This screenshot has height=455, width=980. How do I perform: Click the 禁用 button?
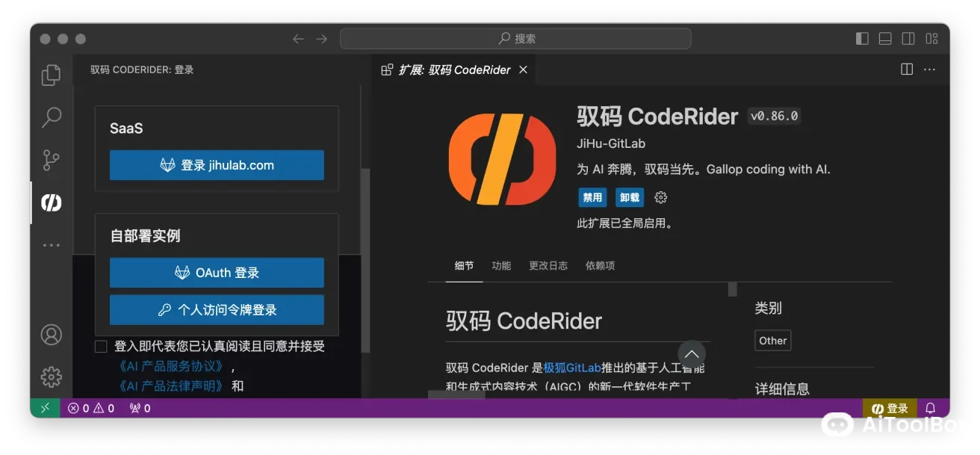coord(592,197)
